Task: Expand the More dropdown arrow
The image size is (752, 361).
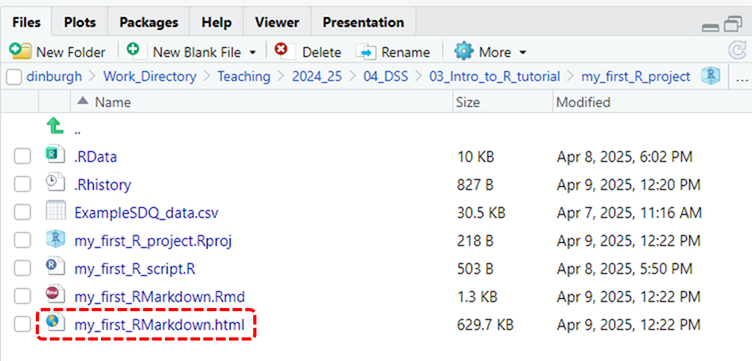Action: [x=523, y=52]
